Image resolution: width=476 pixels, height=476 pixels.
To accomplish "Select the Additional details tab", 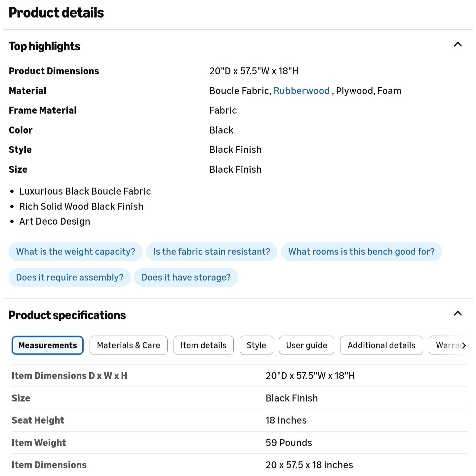I will tap(381, 345).
